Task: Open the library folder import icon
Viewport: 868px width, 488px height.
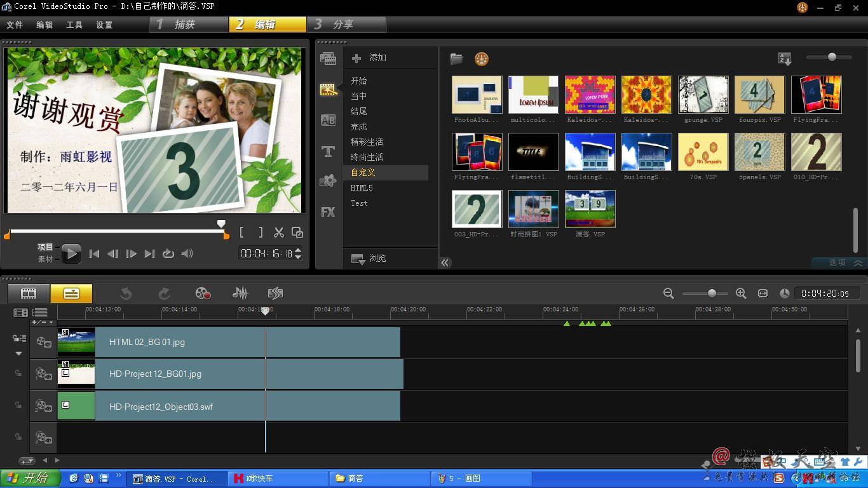Action: click(x=456, y=59)
